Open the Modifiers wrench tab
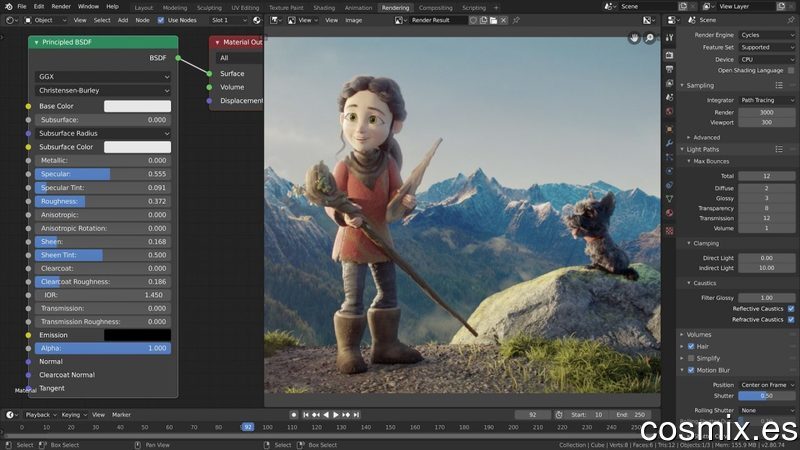 pyautogui.click(x=669, y=143)
